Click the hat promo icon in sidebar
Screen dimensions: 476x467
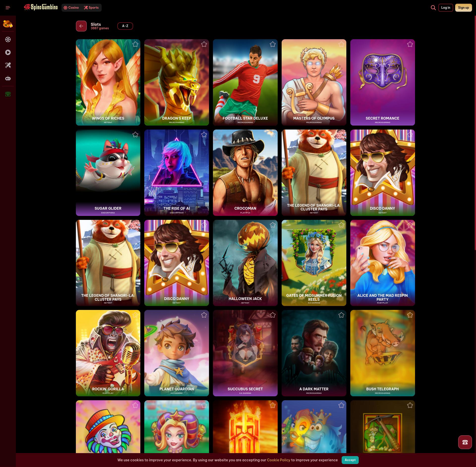(8, 24)
